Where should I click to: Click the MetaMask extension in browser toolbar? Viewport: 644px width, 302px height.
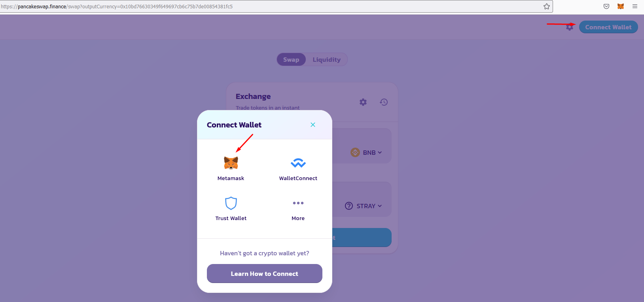(621, 6)
